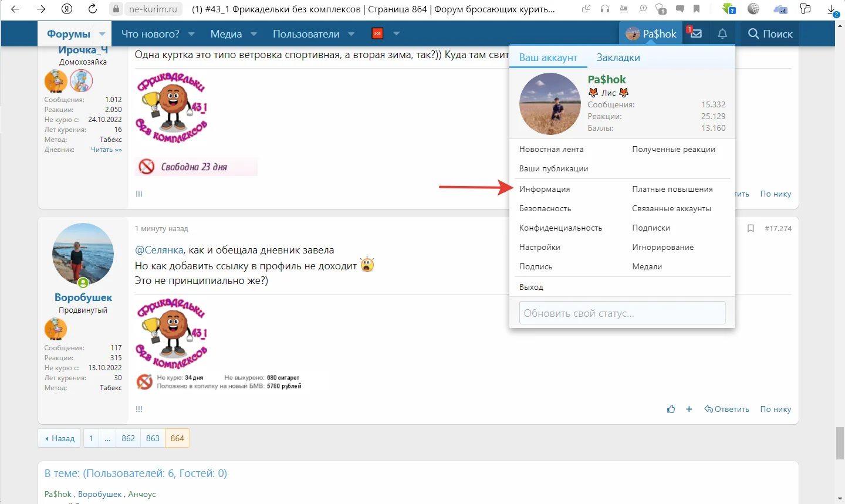
Task: Click the Обновить свой статус input field
Action: click(x=623, y=313)
